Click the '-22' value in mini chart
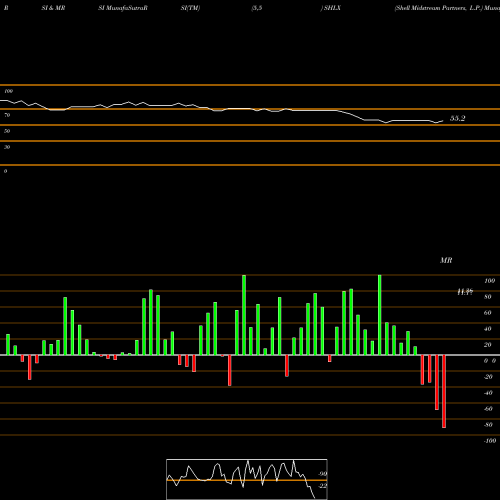500x500 pixels. [x=322, y=486]
